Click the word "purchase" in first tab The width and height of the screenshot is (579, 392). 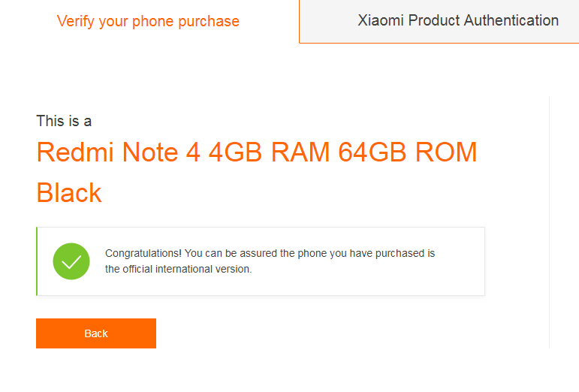pos(209,22)
